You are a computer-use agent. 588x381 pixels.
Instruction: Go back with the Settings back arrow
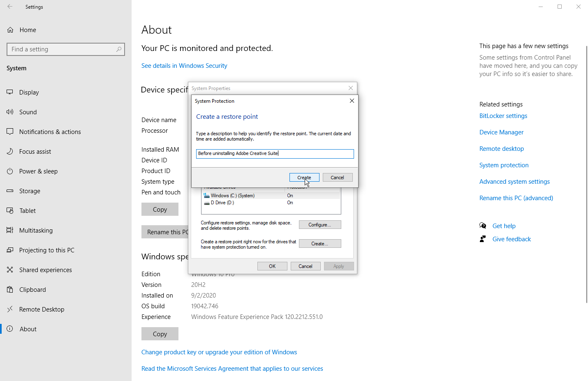pyautogui.click(x=10, y=7)
